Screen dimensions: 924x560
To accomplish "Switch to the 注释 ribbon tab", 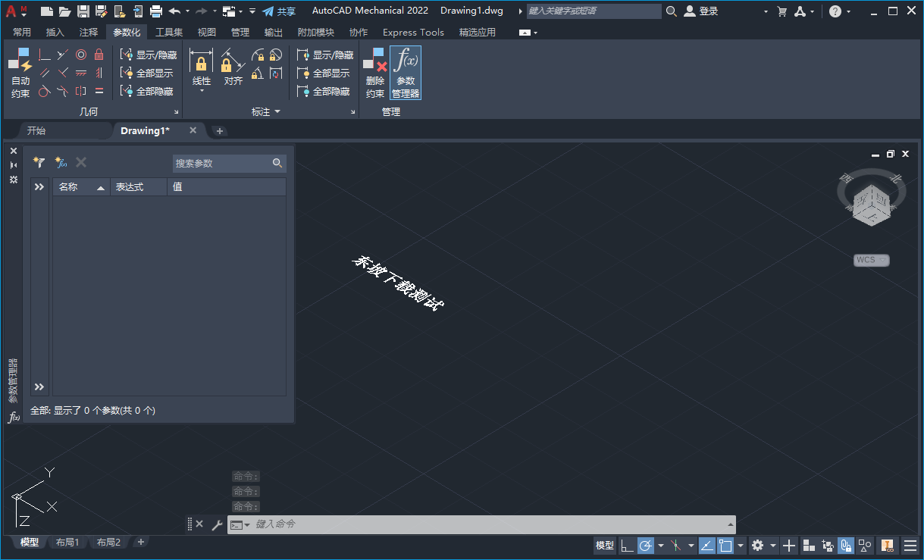I will (x=89, y=32).
